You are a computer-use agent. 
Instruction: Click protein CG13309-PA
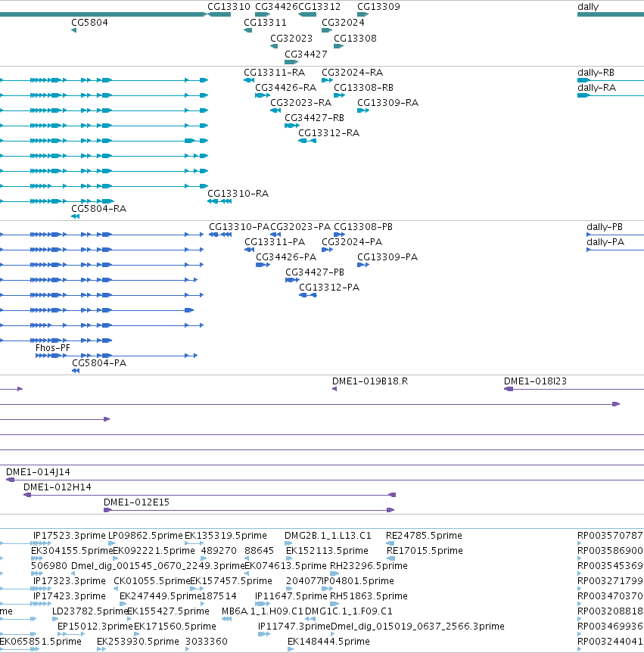coord(387,257)
